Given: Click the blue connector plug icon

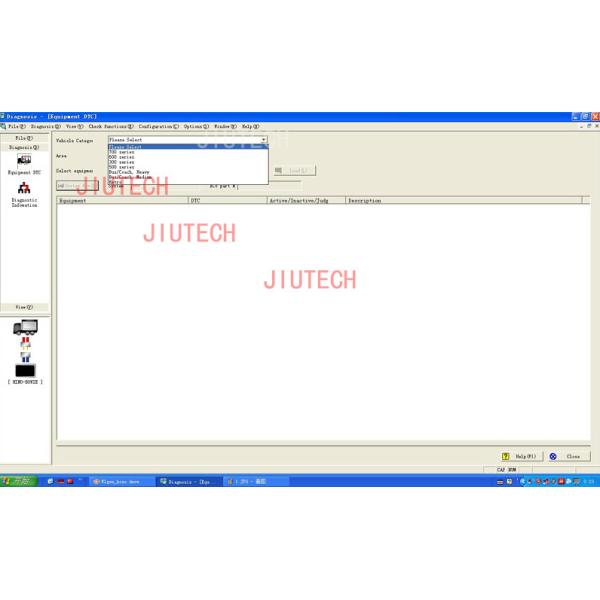Looking at the screenshot, I should click(x=25, y=357).
